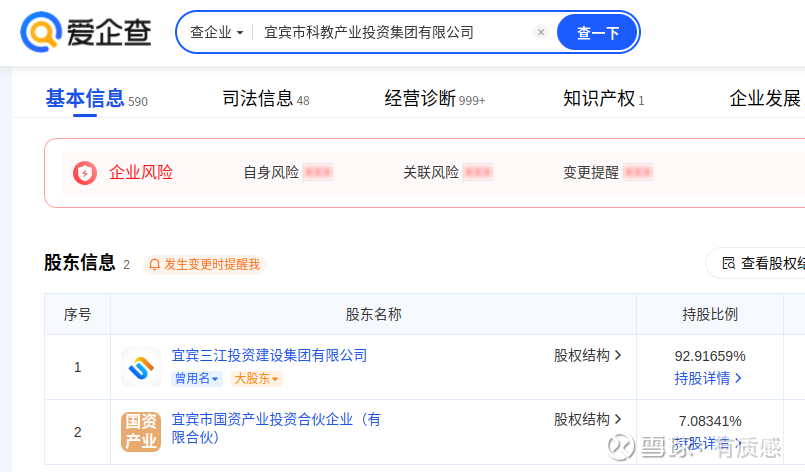
Task: Click the 国资产业 orange logo thumbnail
Action: pyautogui.click(x=141, y=431)
